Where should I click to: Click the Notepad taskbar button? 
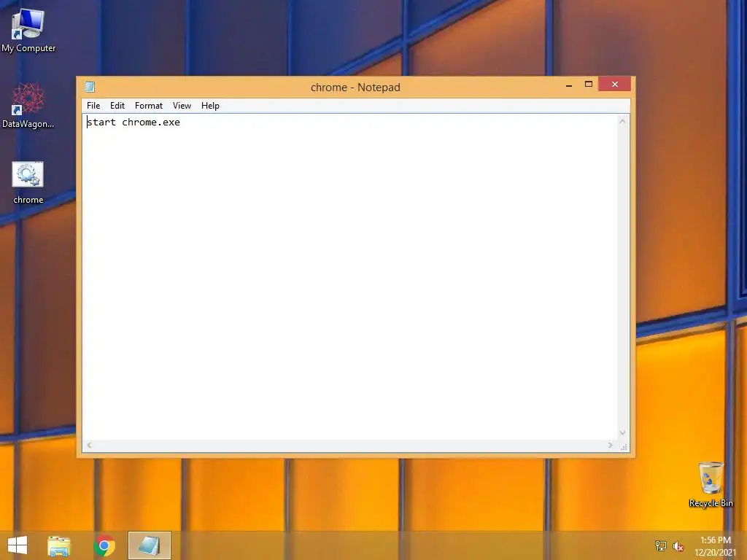click(149, 545)
